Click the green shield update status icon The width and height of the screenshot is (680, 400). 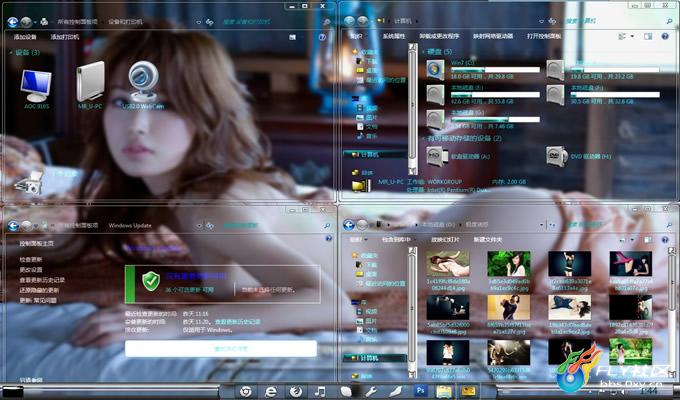click(151, 281)
